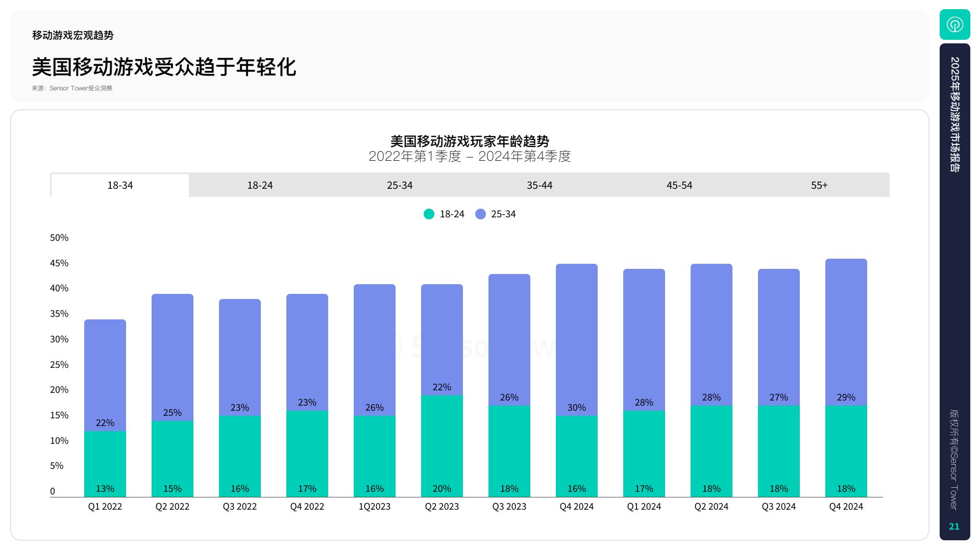Toggle the teal 18-24 legend dot
The image size is (980, 551).
coord(429,214)
